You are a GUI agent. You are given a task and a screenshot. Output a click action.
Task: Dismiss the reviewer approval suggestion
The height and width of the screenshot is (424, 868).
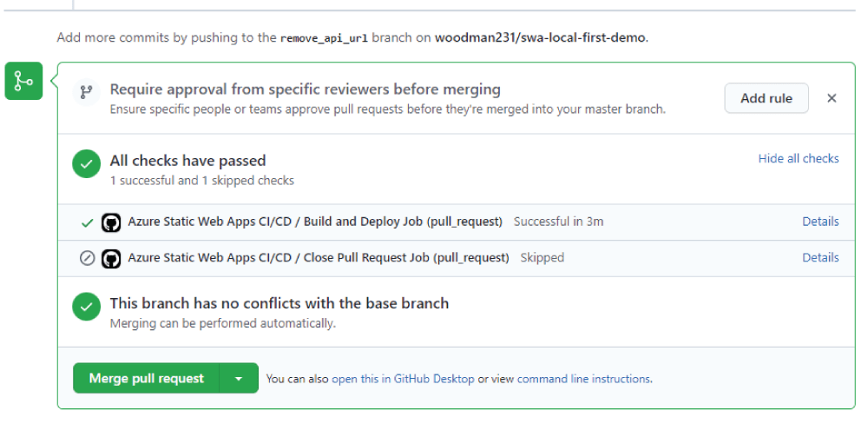pos(832,98)
